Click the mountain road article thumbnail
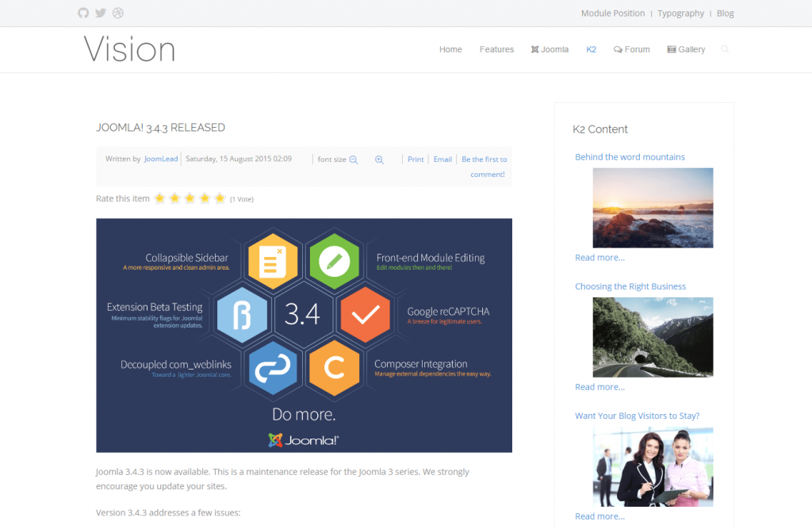Image resolution: width=812 pixels, height=529 pixels. click(x=653, y=337)
